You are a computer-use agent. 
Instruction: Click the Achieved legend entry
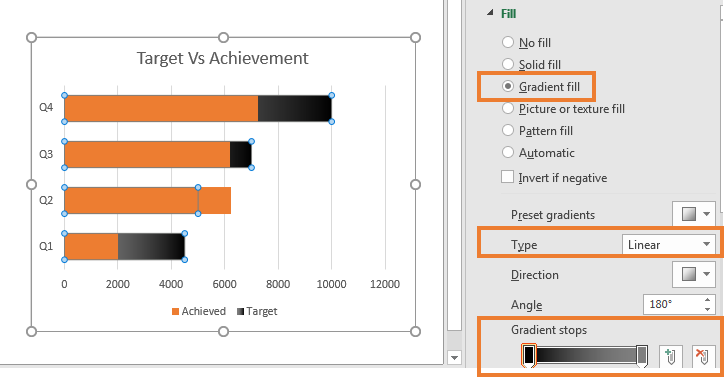[199, 311]
